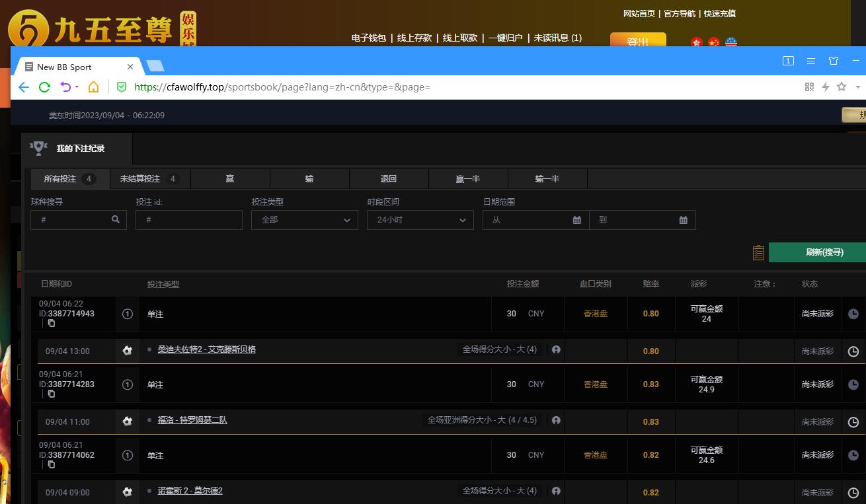The height and width of the screenshot is (504, 866).
Task: Click the QR code icon in address bar
Action: pyautogui.click(x=809, y=87)
